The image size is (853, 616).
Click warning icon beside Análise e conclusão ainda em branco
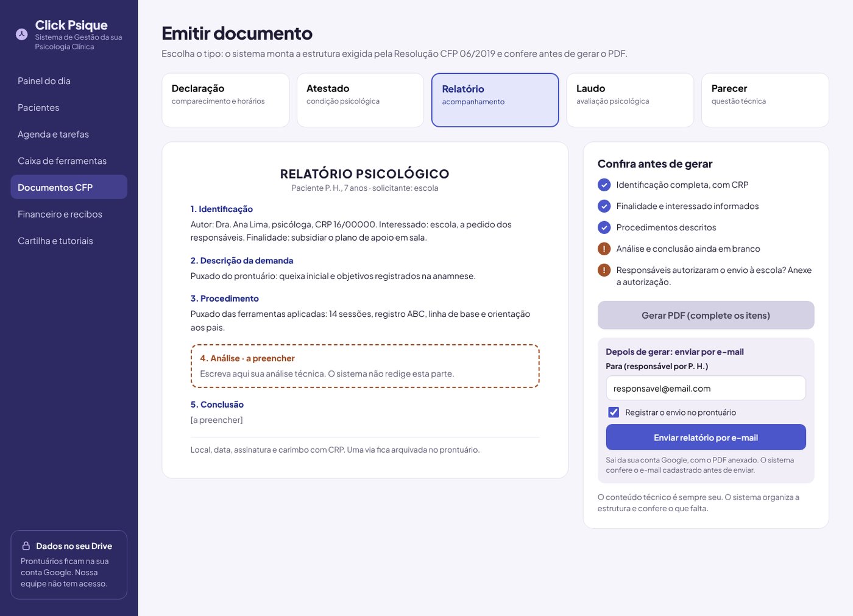[604, 249]
